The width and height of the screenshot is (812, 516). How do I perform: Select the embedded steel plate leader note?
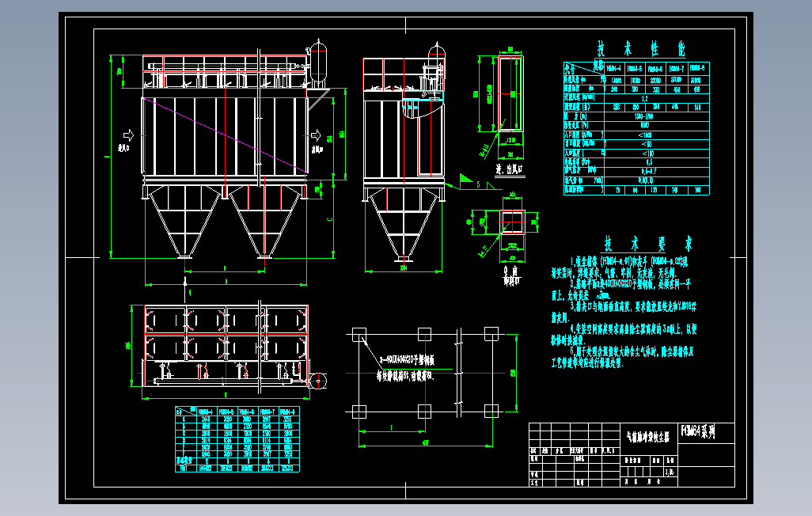click(x=405, y=368)
